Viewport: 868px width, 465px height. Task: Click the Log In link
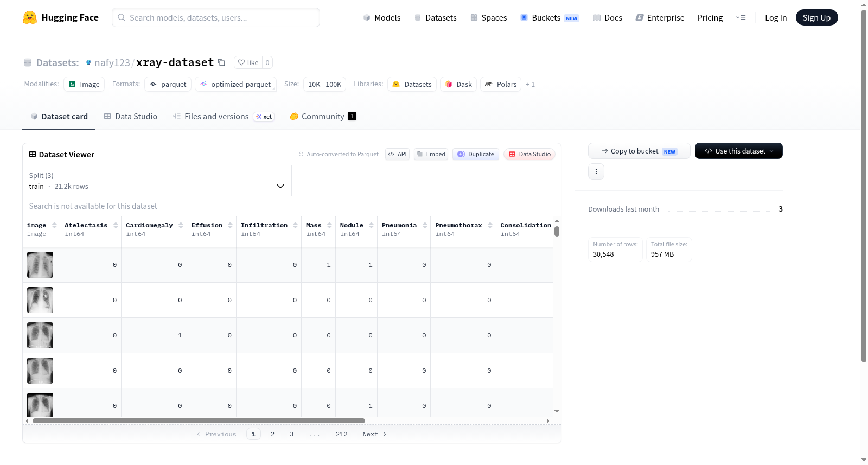[x=776, y=18]
